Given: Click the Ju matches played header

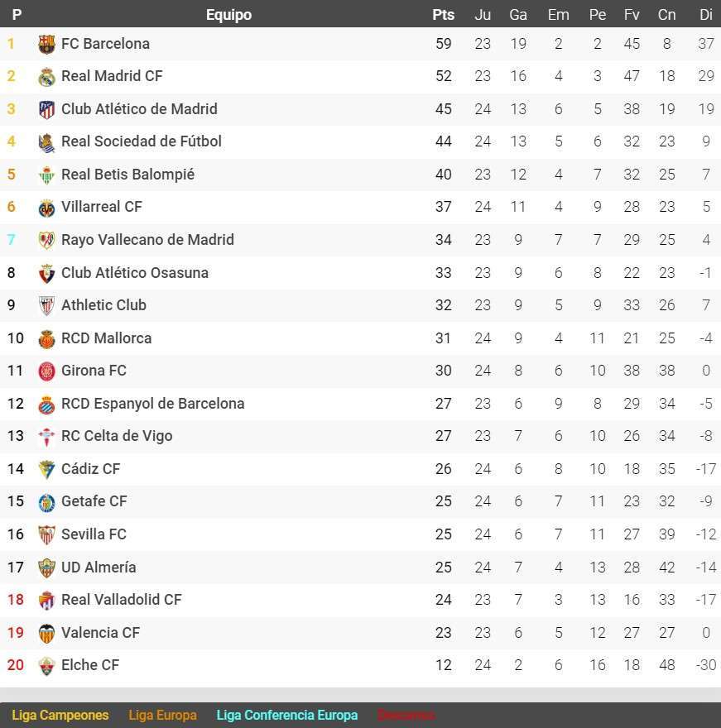Looking at the screenshot, I should point(483,14).
